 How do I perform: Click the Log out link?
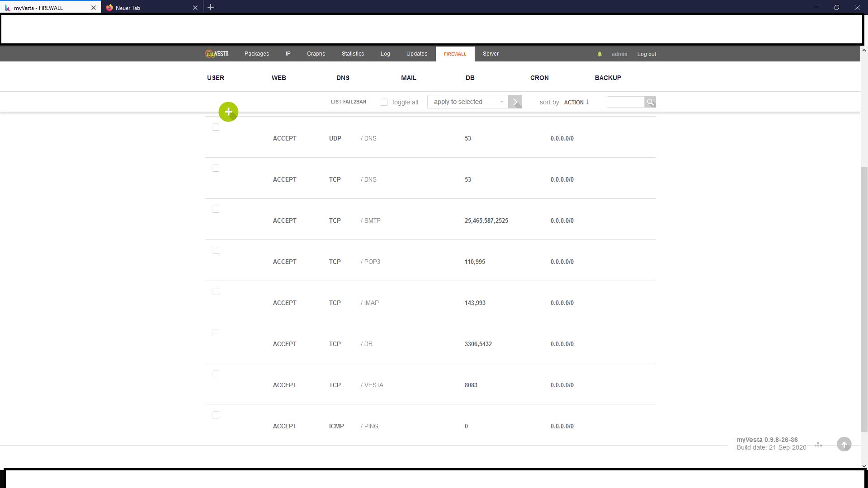pos(646,54)
